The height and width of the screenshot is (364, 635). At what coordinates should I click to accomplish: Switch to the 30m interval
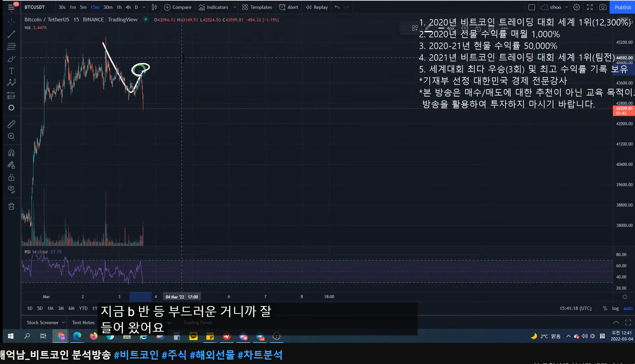[x=108, y=7]
